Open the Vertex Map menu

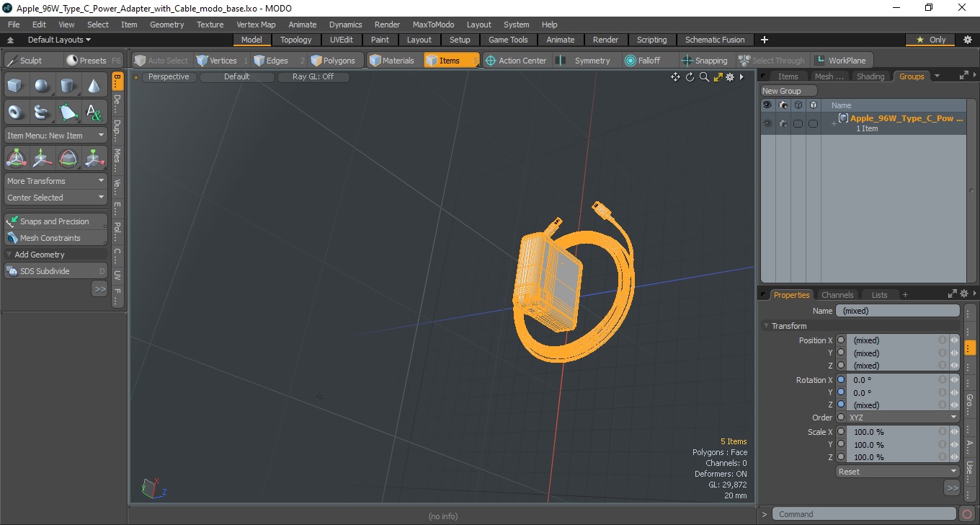[256, 25]
